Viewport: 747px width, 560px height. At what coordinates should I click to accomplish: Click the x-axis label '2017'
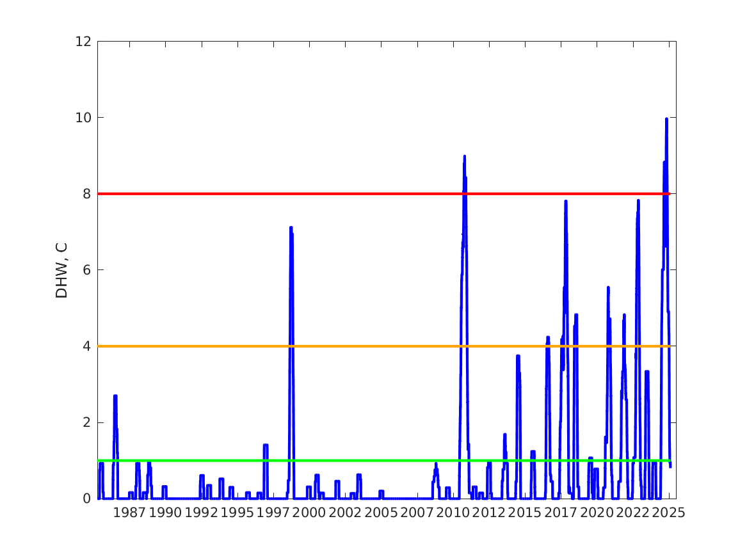coord(561,513)
